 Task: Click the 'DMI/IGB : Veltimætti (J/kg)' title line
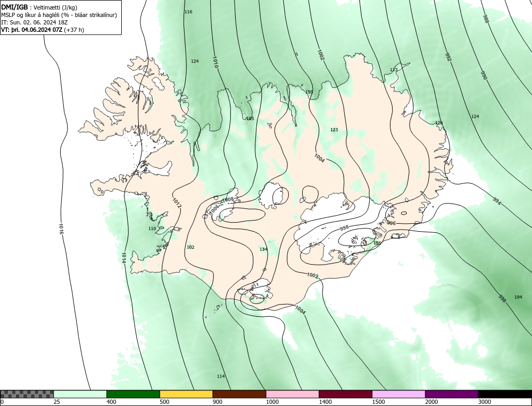tap(39, 7)
